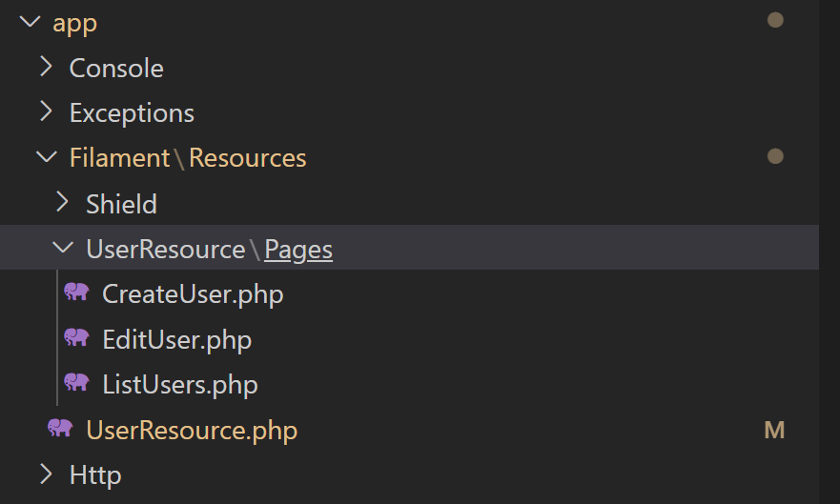
Task: Open the modified UserResource.php file
Action: point(192,430)
